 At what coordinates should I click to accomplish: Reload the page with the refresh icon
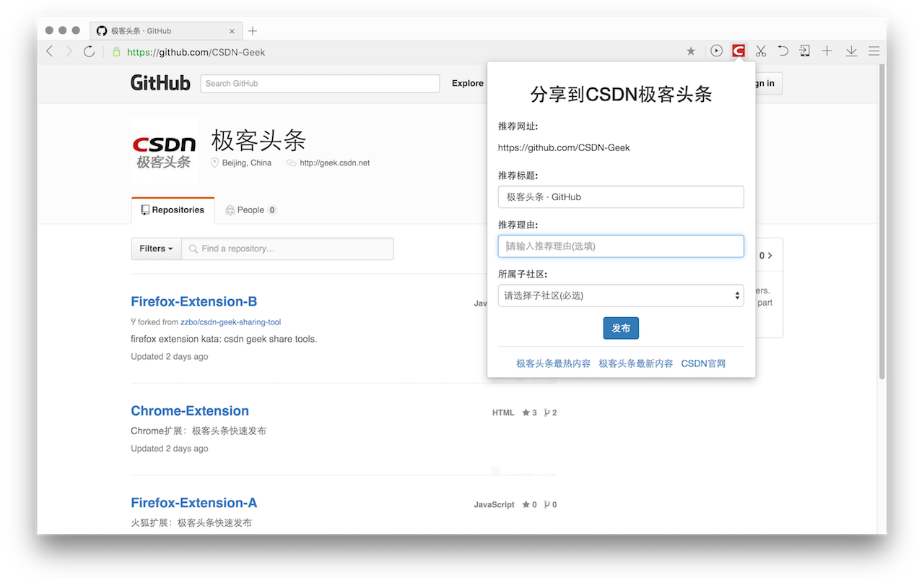click(x=89, y=51)
